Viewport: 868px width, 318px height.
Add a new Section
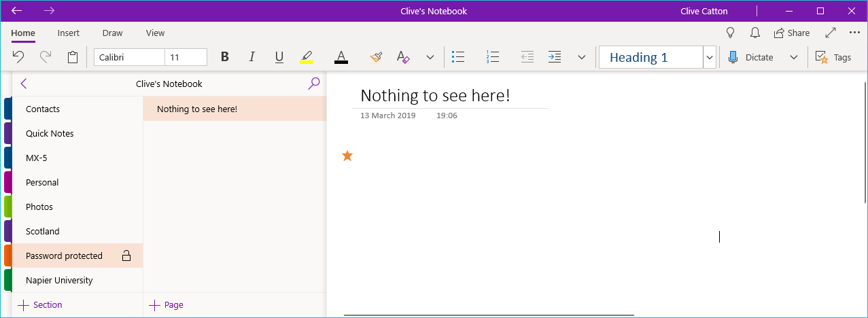click(x=40, y=304)
